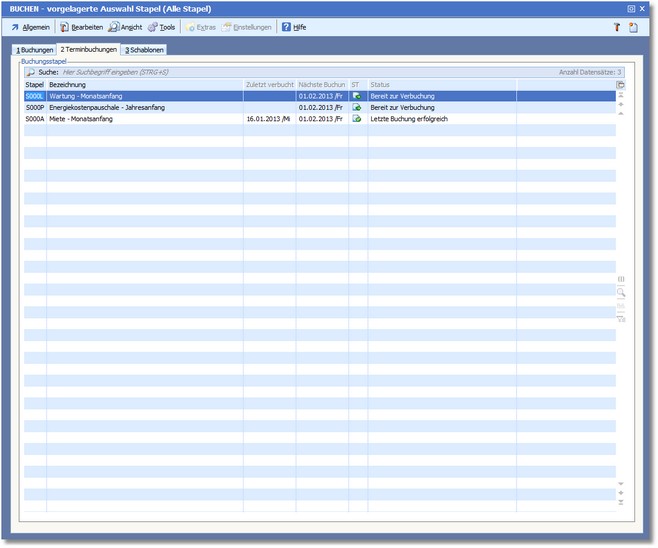Click the pin icon in the toolbar
Screen dimensions: 658x548
[617, 27]
